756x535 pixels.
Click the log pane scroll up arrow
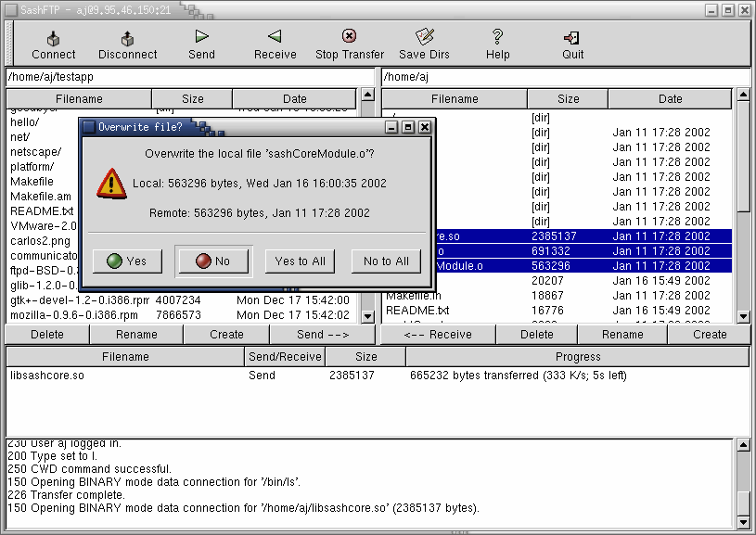tap(743, 445)
